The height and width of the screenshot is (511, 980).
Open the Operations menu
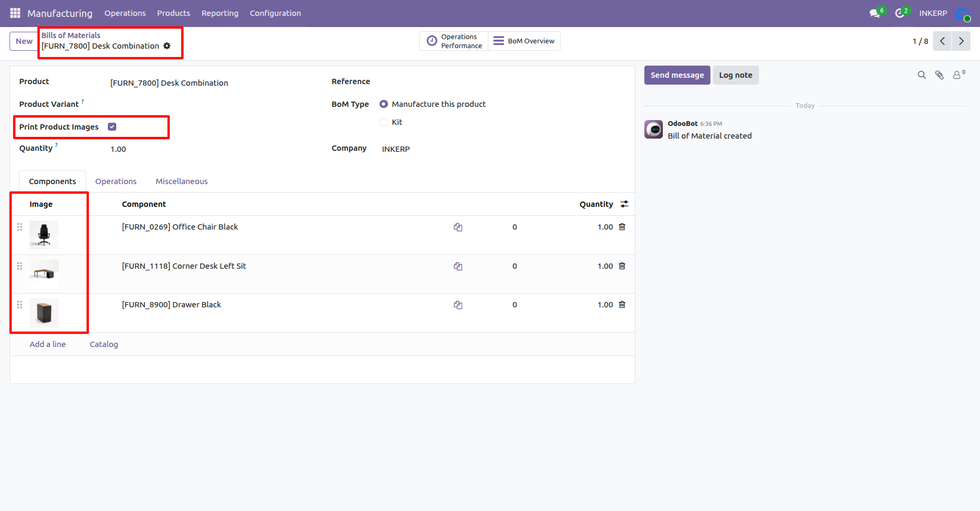pos(125,13)
